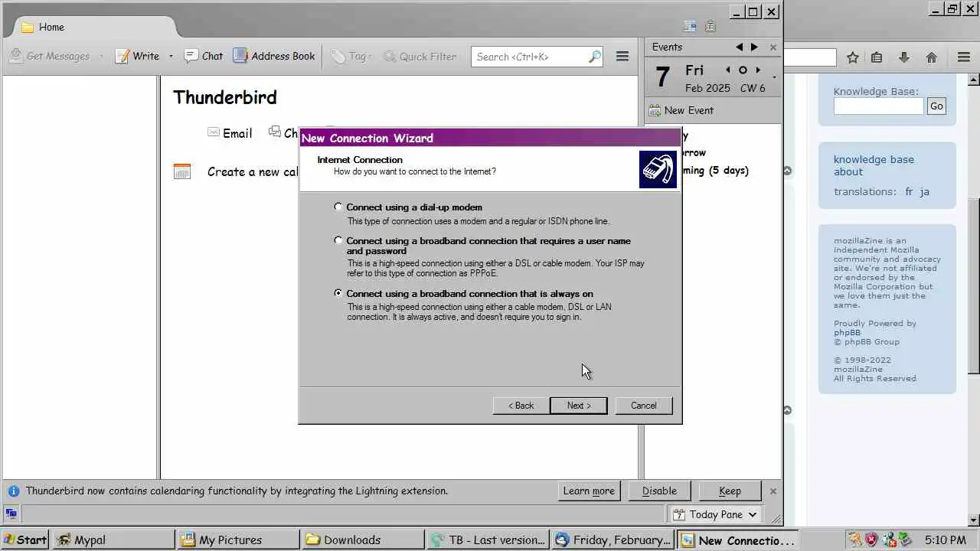Click the magnifier icon in search box
The height and width of the screenshot is (551, 980).
[x=595, y=57]
